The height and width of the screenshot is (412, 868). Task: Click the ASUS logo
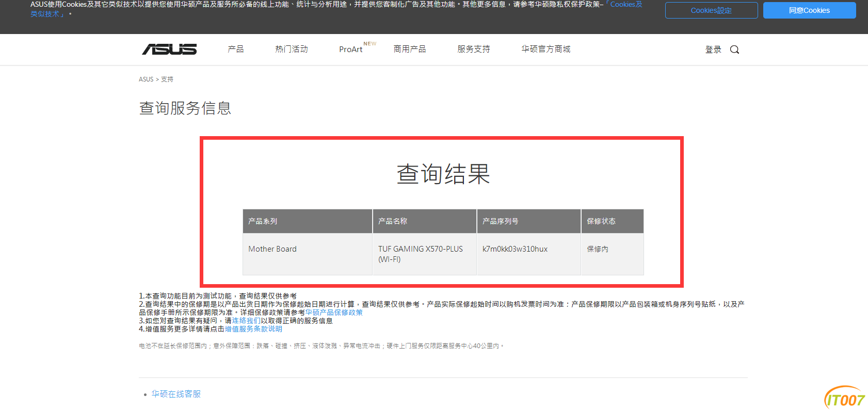(169, 49)
